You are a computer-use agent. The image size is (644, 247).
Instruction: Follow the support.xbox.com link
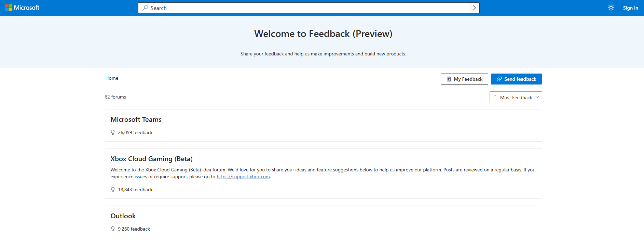tap(243, 177)
